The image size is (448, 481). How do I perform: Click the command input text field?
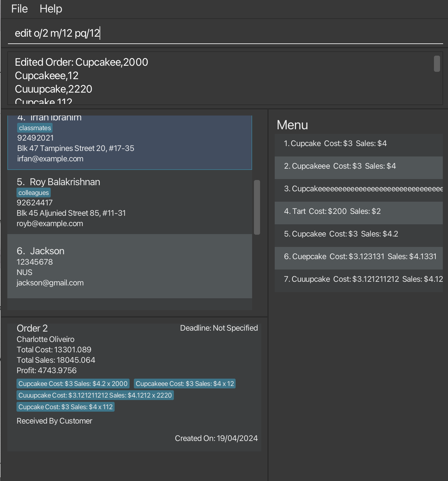pos(225,33)
